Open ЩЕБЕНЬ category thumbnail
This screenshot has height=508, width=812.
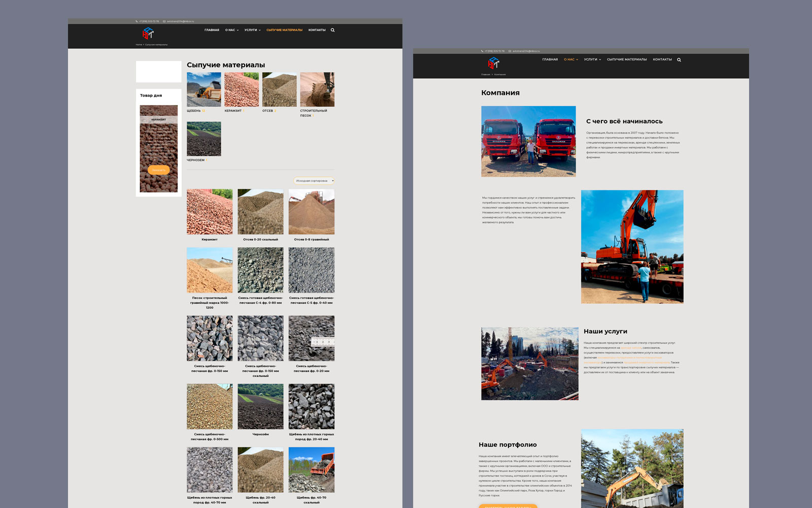[204, 89]
